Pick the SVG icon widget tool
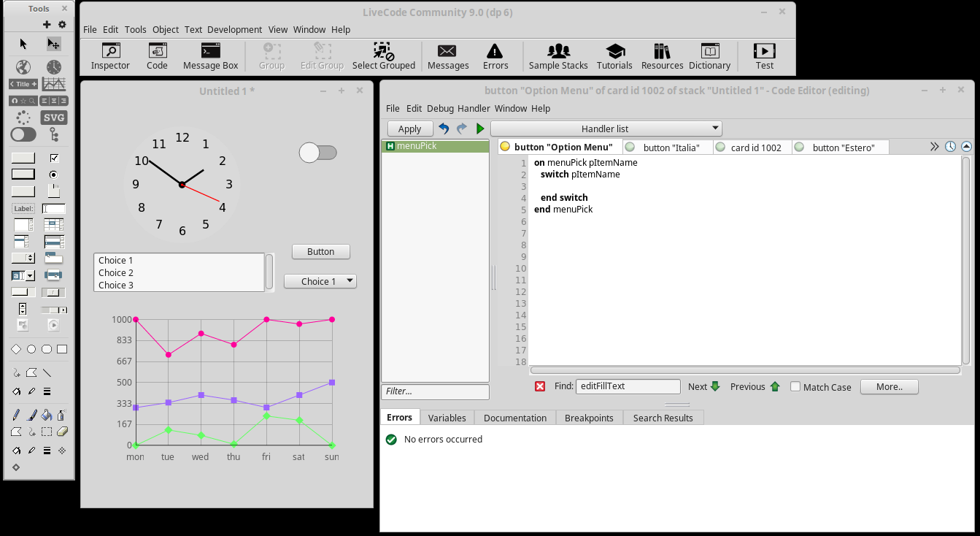The width and height of the screenshot is (980, 536). [x=54, y=118]
